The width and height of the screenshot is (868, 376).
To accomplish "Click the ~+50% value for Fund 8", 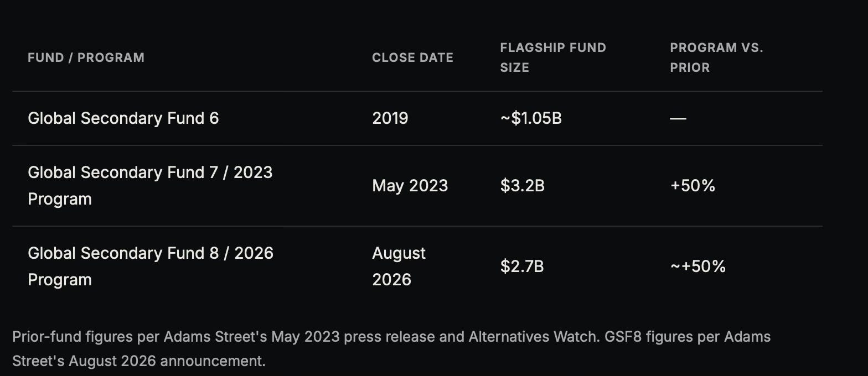I will tap(697, 267).
